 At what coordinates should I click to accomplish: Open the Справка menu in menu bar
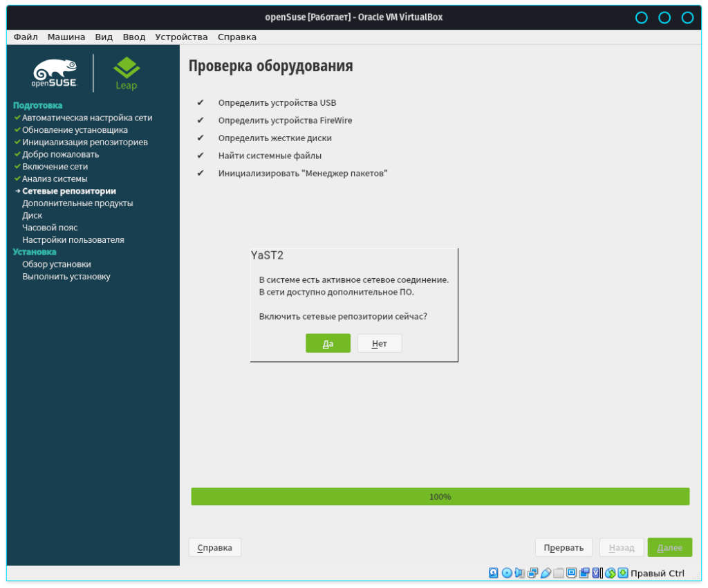pyautogui.click(x=237, y=37)
